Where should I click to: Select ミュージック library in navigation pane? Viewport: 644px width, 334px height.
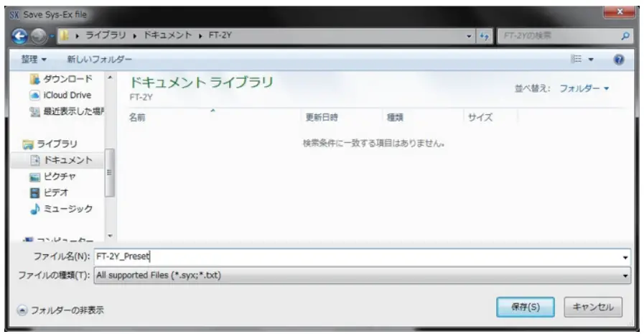click(68, 209)
